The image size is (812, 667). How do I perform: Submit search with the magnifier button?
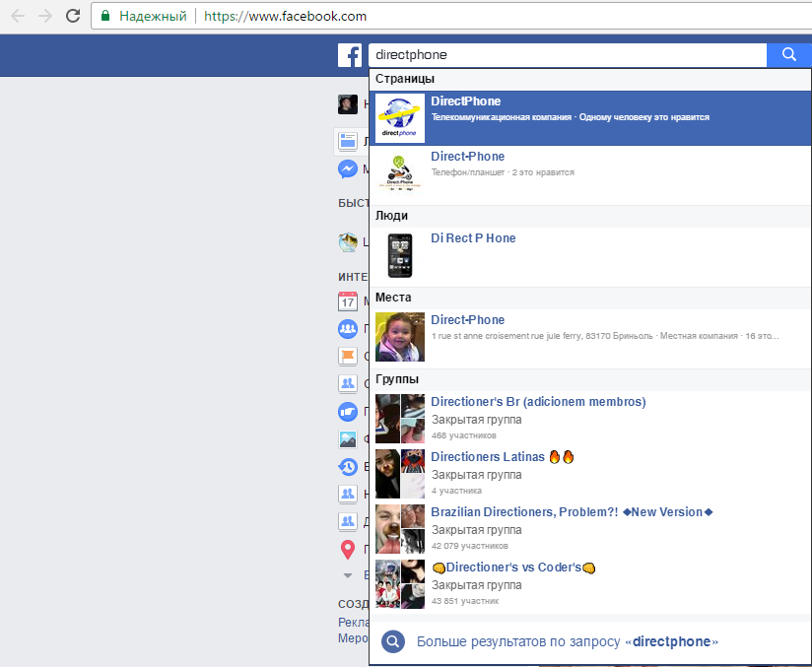pyautogui.click(x=788, y=55)
